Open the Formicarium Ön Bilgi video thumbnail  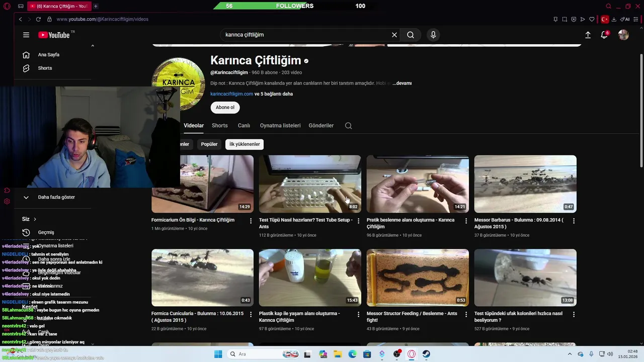(202, 184)
